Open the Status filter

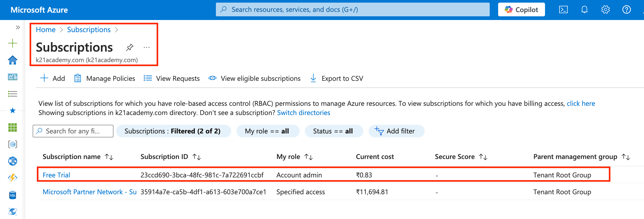[333, 131]
